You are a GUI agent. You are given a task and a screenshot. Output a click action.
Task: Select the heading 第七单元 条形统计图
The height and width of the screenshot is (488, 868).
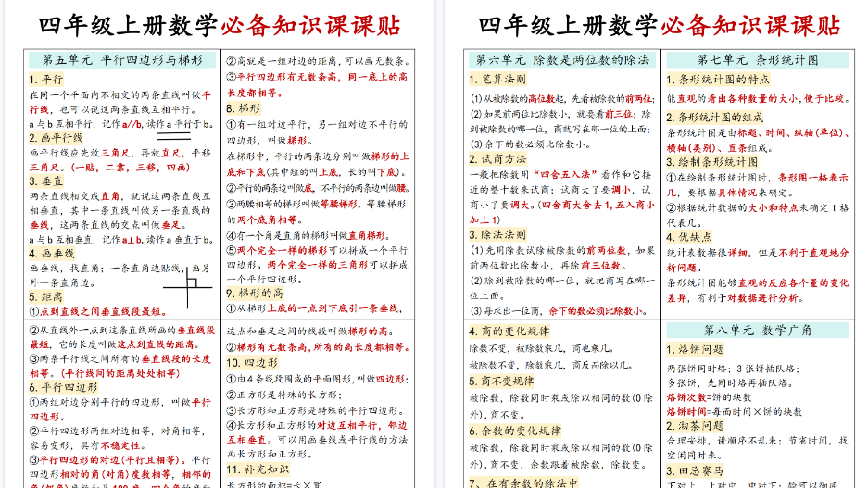[758, 60]
